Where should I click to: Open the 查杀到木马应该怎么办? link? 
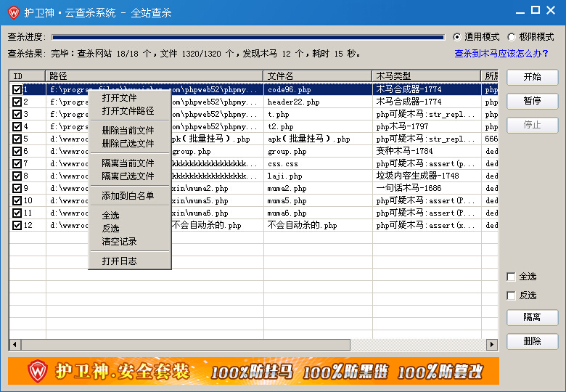pos(501,54)
